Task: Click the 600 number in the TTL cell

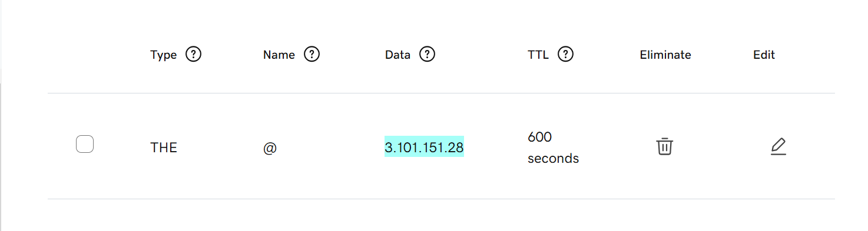Action: point(539,137)
